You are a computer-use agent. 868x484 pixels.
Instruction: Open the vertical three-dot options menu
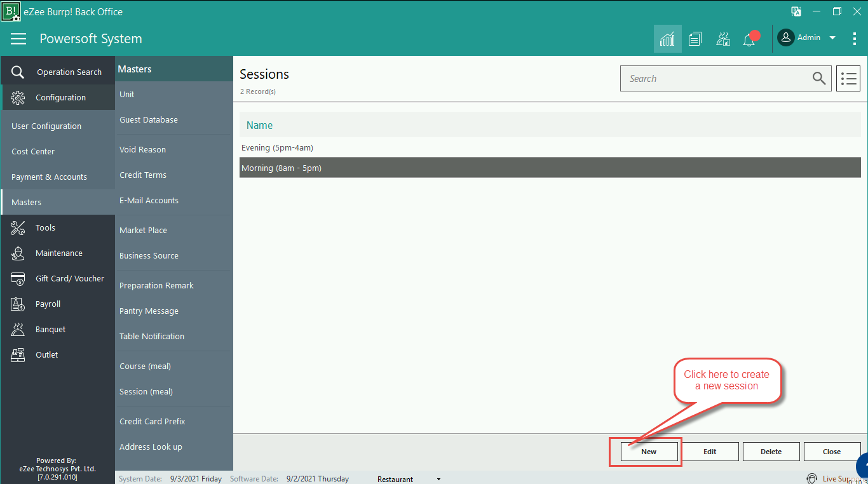(x=854, y=39)
